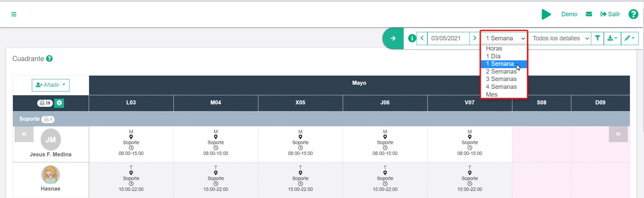Click the Añadir button
Viewport: 644px width, 198px height.
[x=50, y=85]
